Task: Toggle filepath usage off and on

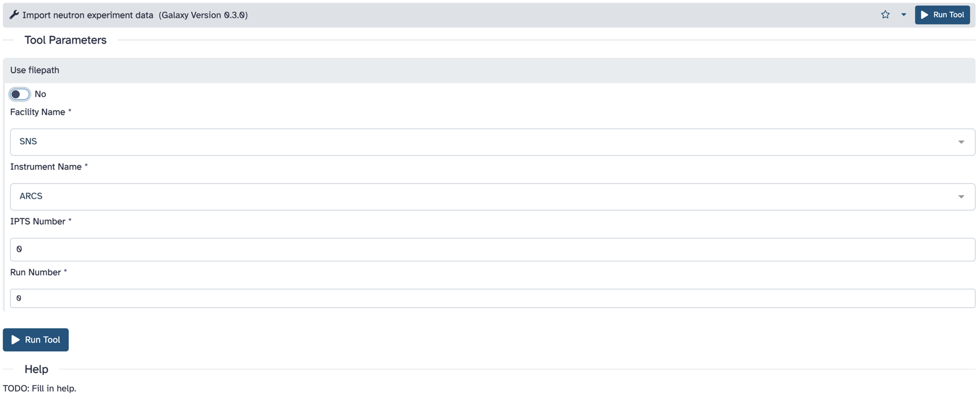Action: pyautogui.click(x=20, y=94)
